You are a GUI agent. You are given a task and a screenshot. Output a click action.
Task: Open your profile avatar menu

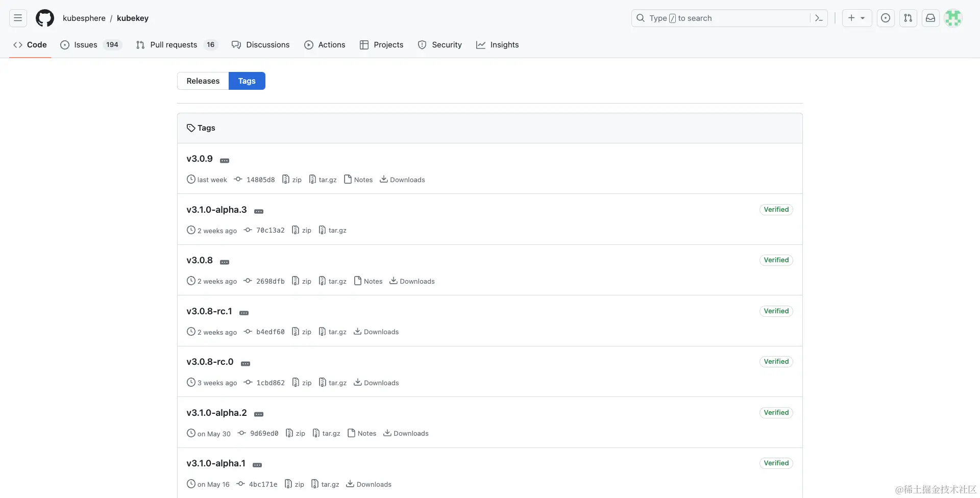(x=953, y=18)
